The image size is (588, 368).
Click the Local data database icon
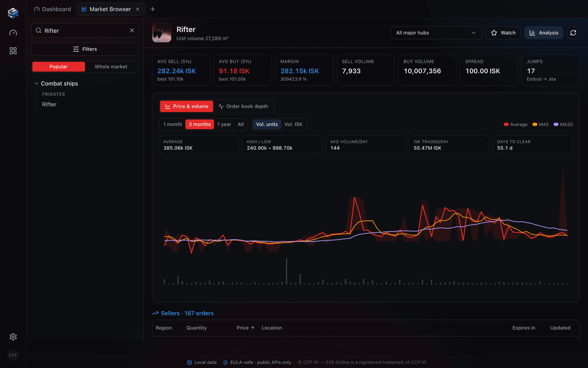[x=189, y=362]
